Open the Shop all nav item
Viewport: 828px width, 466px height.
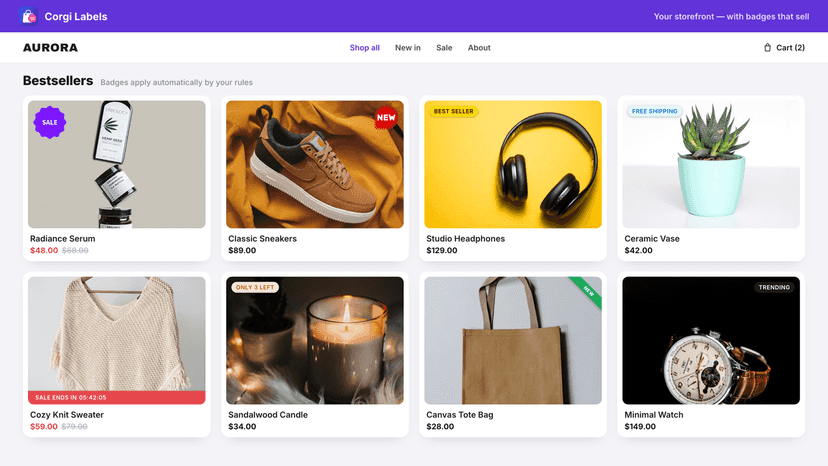point(364,48)
